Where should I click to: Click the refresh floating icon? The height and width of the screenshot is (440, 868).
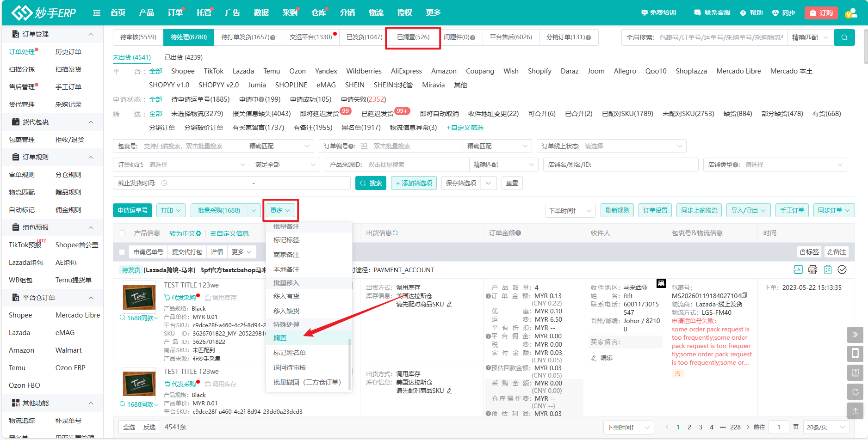pos(855,391)
